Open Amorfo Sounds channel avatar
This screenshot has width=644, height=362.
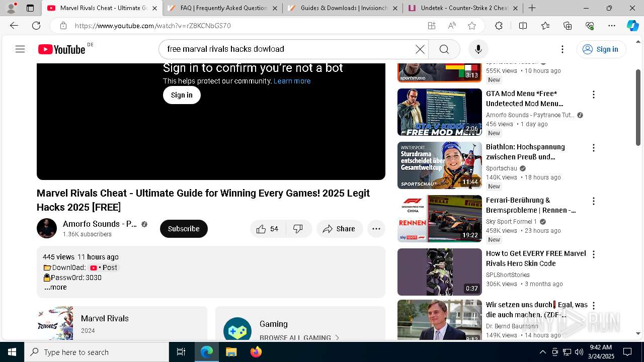[47, 228]
